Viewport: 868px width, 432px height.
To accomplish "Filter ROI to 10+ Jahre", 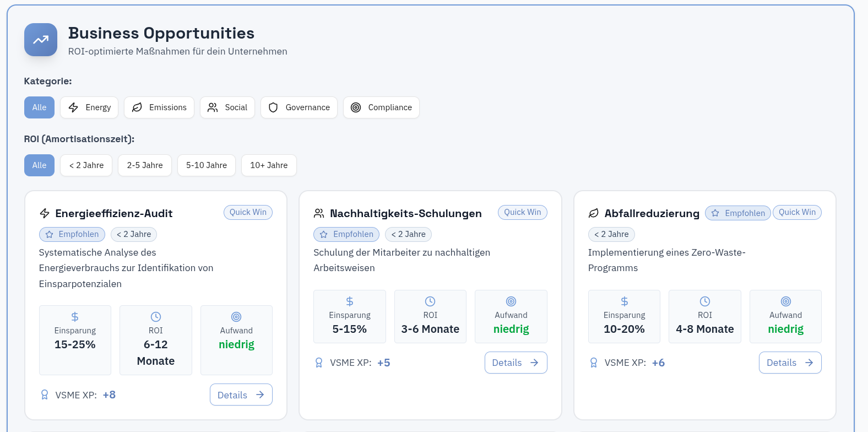I will click(269, 165).
